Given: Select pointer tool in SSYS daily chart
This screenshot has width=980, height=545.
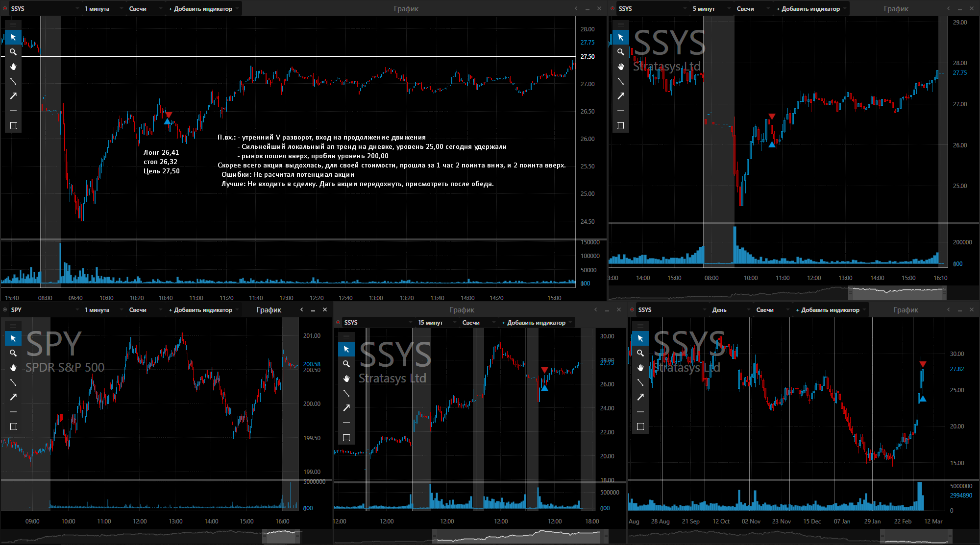Looking at the screenshot, I should [640, 338].
